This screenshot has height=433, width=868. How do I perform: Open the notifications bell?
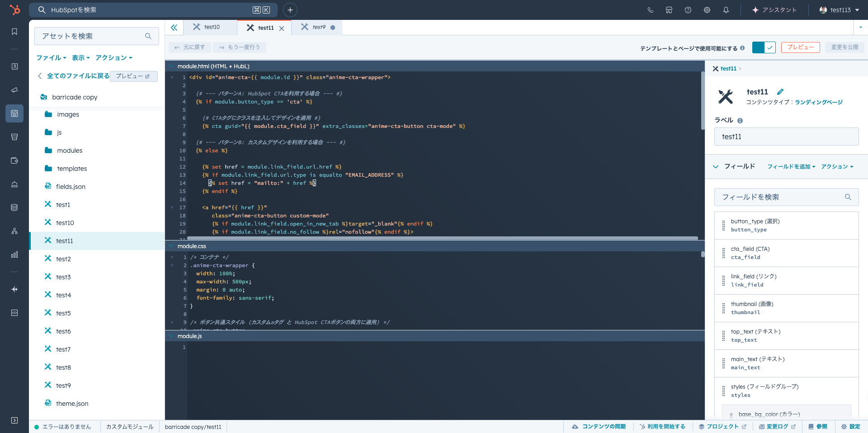coord(726,10)
